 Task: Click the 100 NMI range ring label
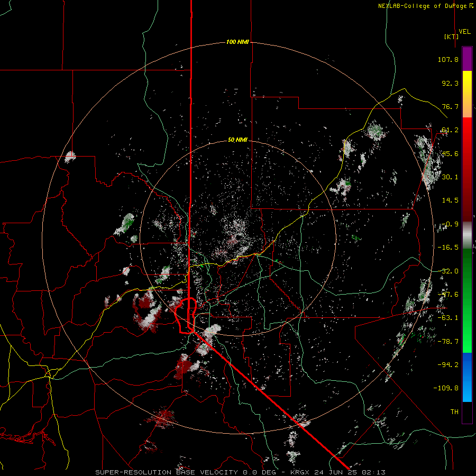[237, 42]
